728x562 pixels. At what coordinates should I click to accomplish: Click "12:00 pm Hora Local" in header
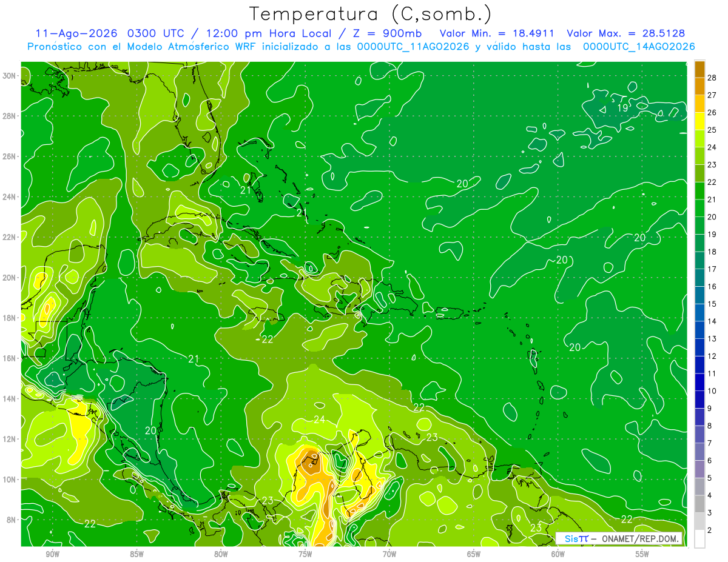(x=268, y=33)
